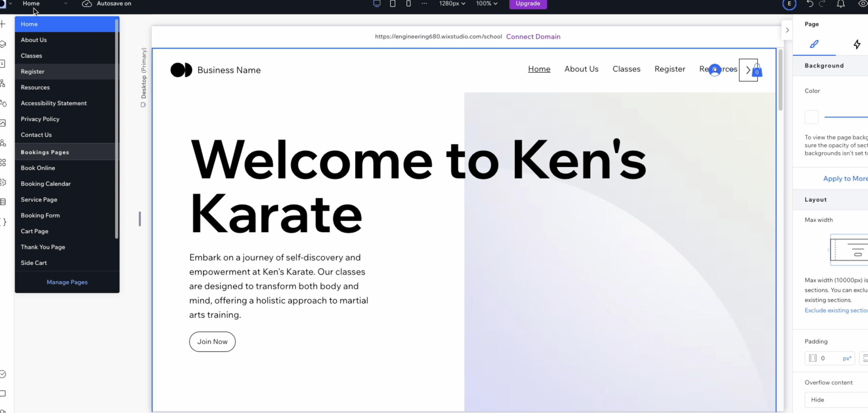Click the member login avatar icon

click(x=715, y=70)
